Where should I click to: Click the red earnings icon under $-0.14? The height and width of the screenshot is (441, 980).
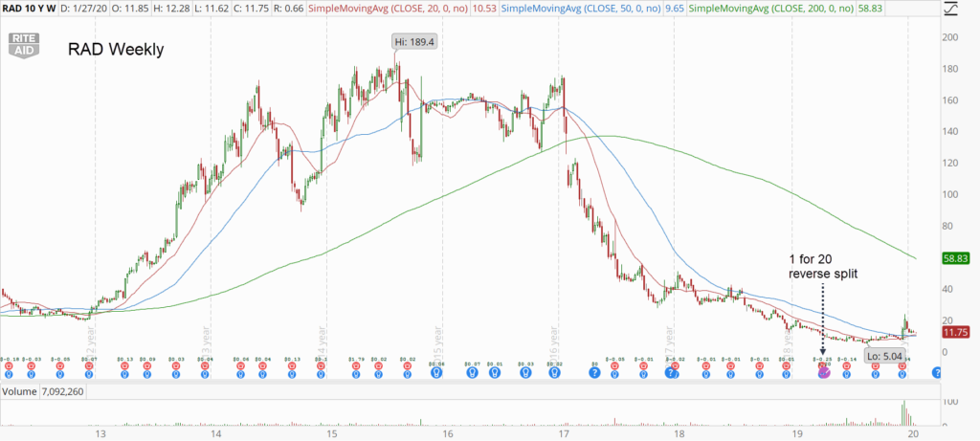(x=846, y=365)
